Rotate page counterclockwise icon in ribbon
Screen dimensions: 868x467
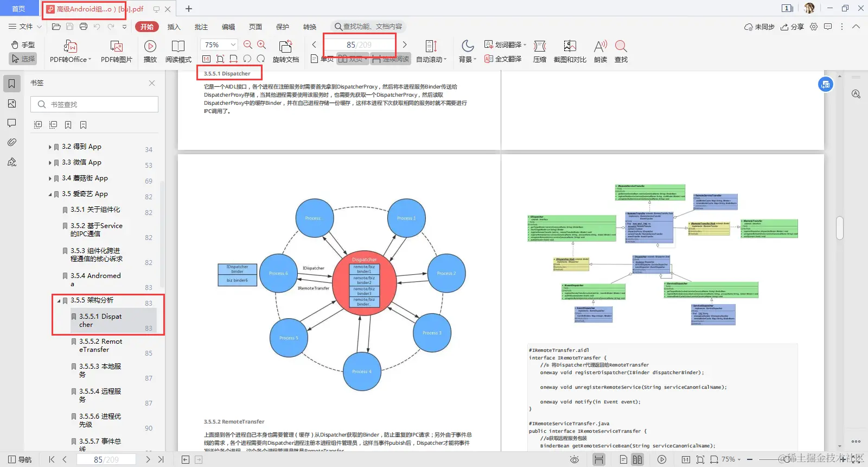247,59
